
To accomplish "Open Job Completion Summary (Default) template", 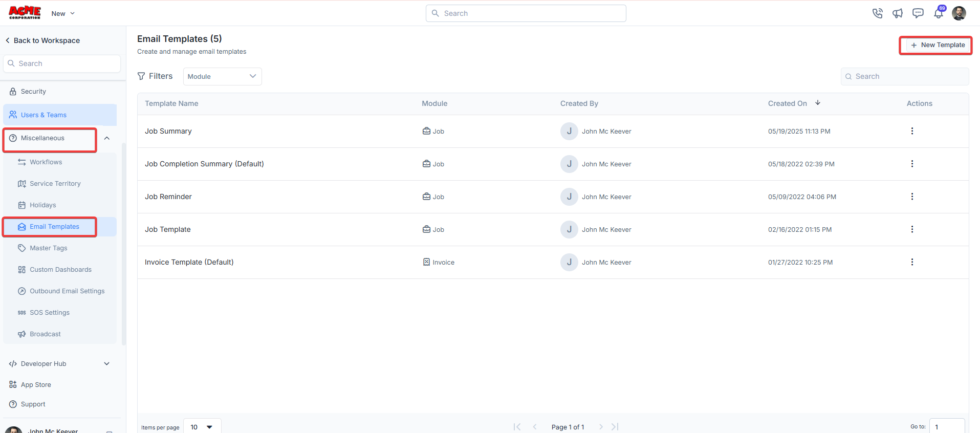I will tap(204, 164).
